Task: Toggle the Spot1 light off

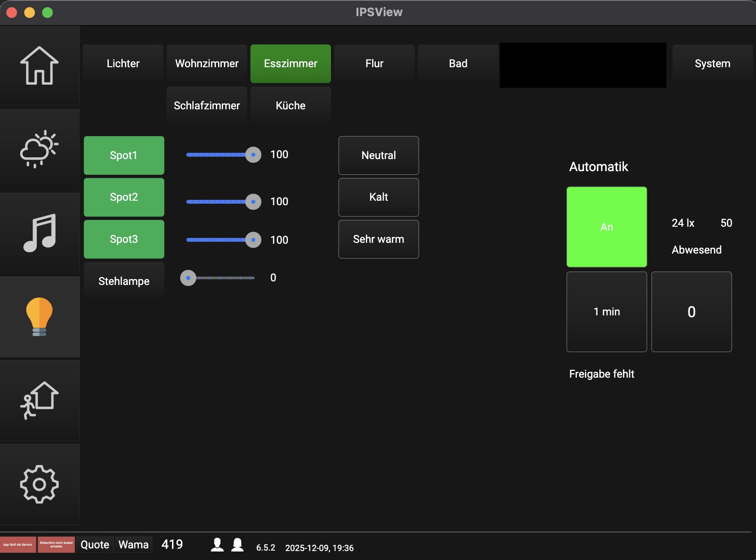Action: click(124, 155)
